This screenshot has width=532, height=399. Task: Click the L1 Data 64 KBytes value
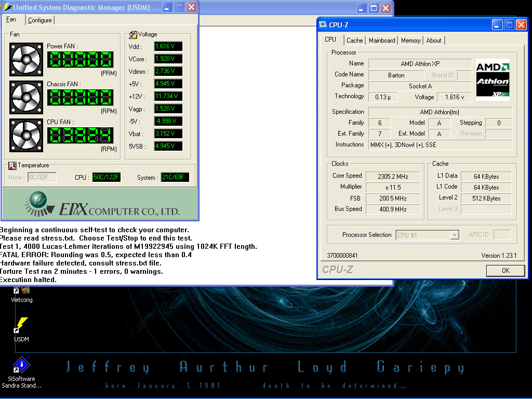[486, 177]
